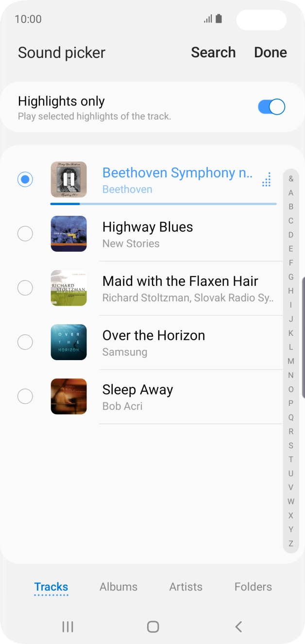This screenshot has height=644, width=305.
Task: Turn off the Highlights only switch
Action: coord(271,107)
